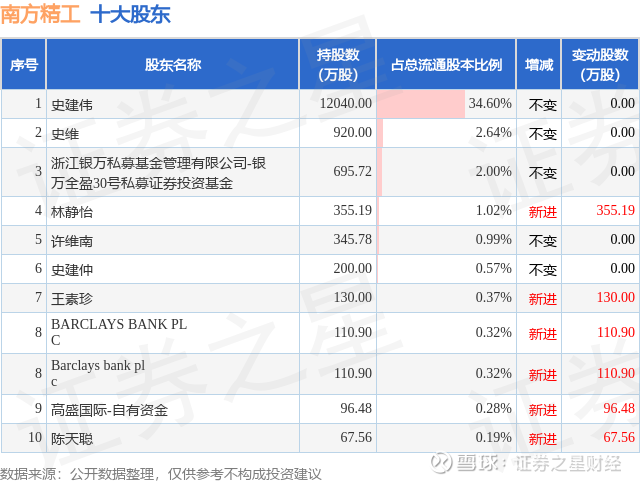
Task: Click the holdings value 920.00
Action: click(x=353, y=132)
